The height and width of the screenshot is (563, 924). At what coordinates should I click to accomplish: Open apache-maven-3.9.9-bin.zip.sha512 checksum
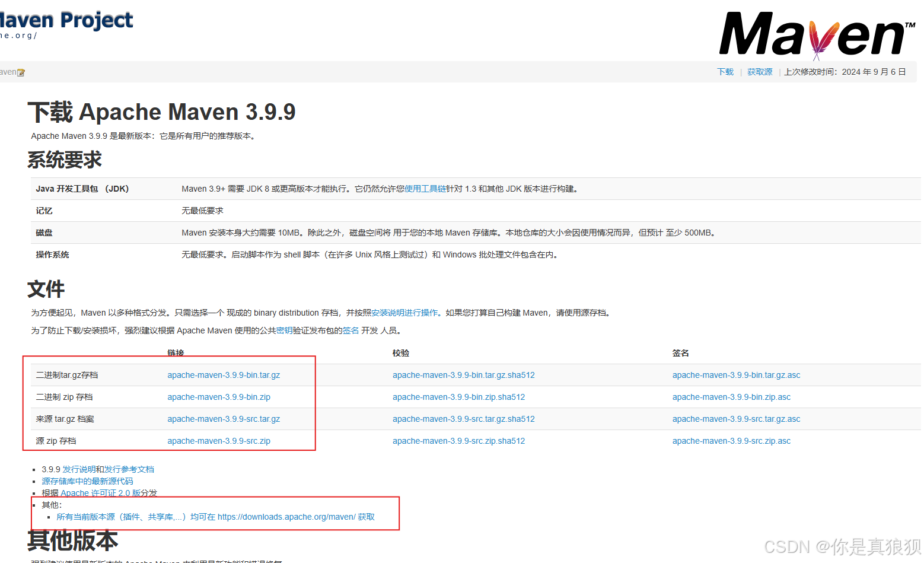tap(458, 397)
